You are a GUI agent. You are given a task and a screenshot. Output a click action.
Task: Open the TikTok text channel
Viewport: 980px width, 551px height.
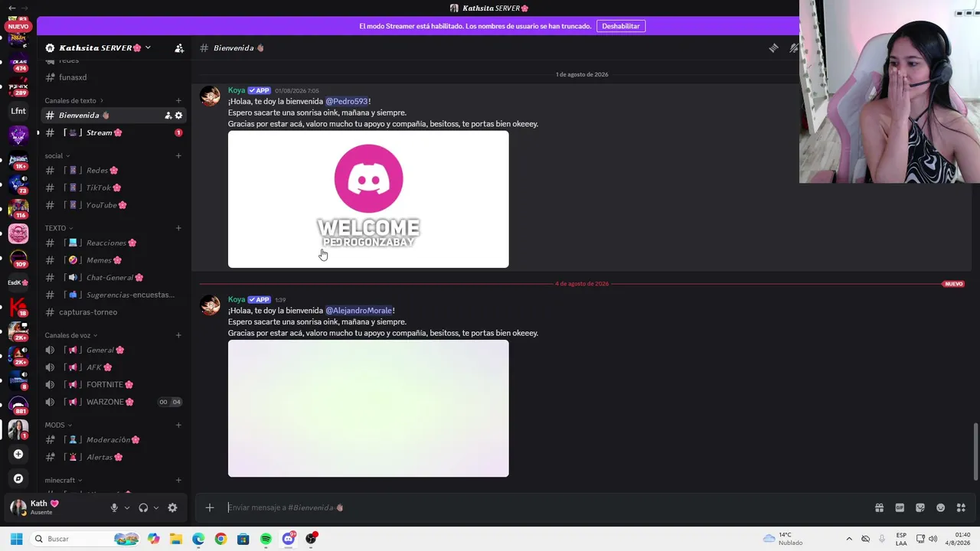tap(113, 187)
